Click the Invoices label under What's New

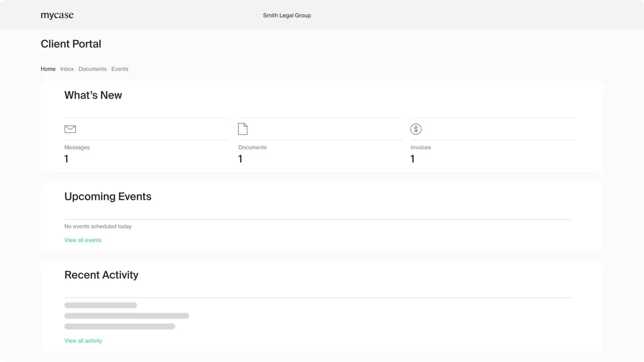click(421, 148)
